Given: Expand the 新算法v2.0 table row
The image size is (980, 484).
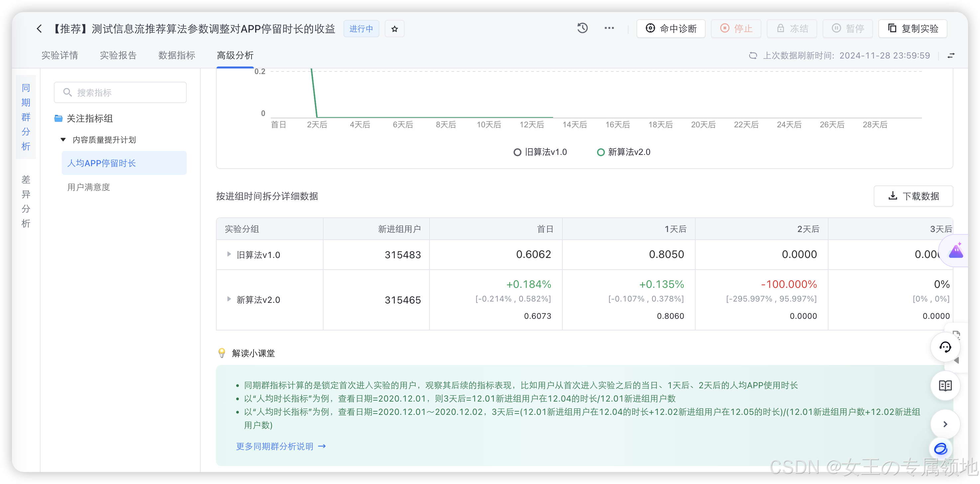Looking at the screenshot, I should tap(229, 299).
